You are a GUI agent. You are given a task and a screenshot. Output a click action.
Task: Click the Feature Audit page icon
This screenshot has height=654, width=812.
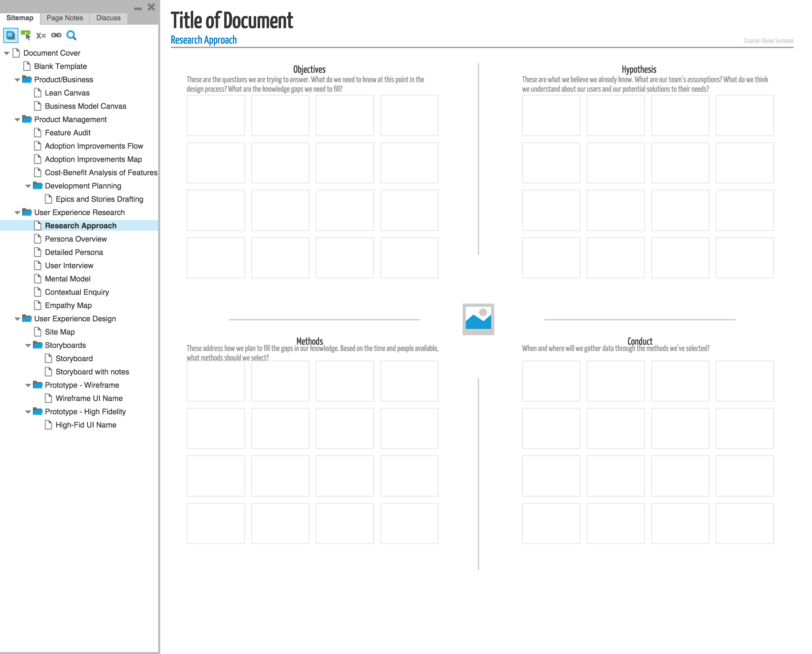pyautogui.click(x=38, y=133)
